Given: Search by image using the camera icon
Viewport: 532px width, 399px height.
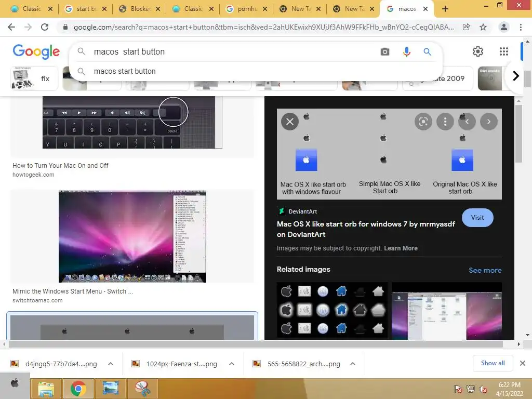Looking at the screenshot, I should (x=385, y=51).
